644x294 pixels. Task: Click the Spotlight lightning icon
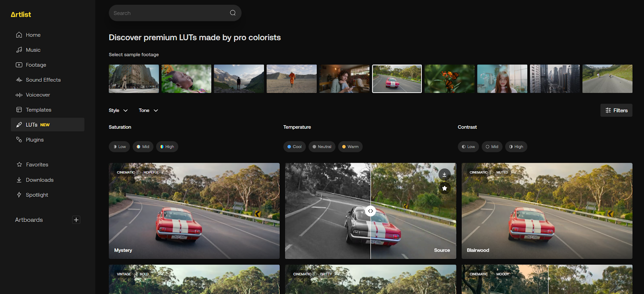tap(19, 195)
